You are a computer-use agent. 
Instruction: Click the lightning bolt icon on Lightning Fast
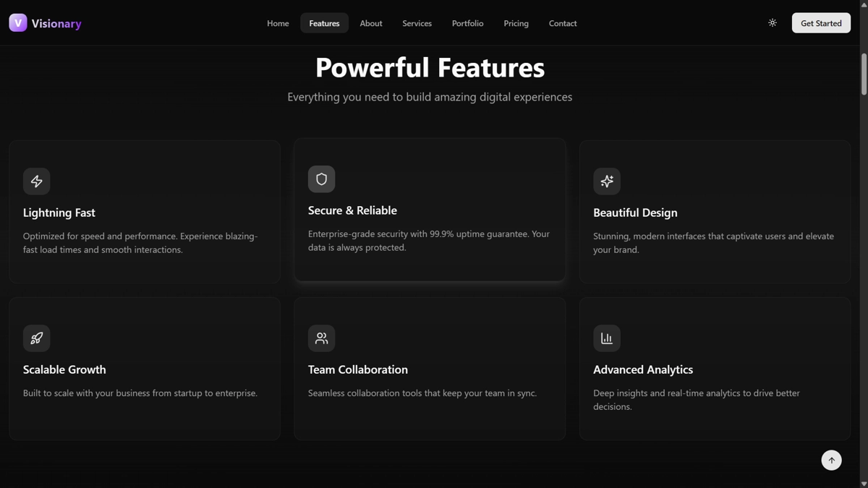pyautogui.click(x=36, y=181)
